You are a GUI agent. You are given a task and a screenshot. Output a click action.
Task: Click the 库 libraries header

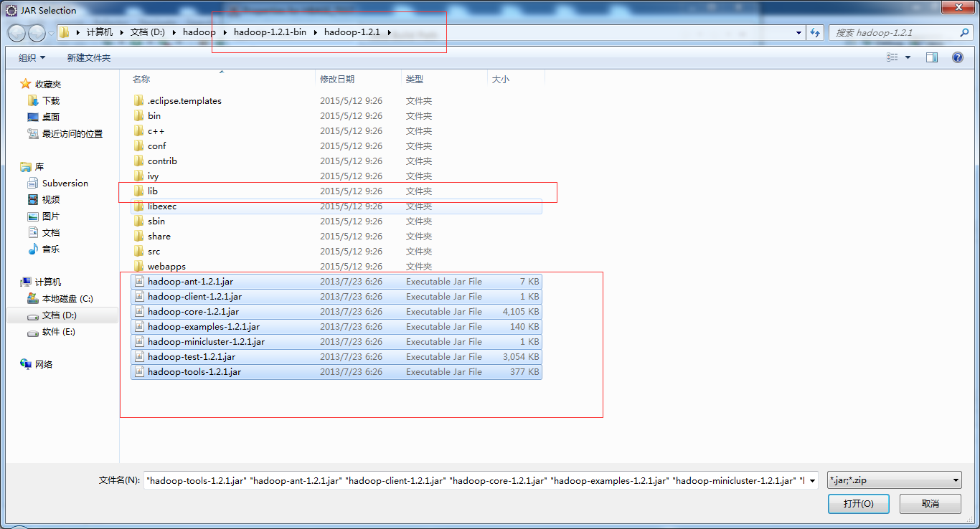point(32,166)
